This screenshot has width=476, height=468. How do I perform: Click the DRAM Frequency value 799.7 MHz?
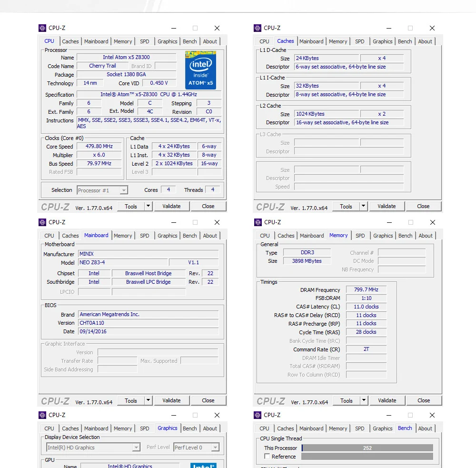(366, 290)
